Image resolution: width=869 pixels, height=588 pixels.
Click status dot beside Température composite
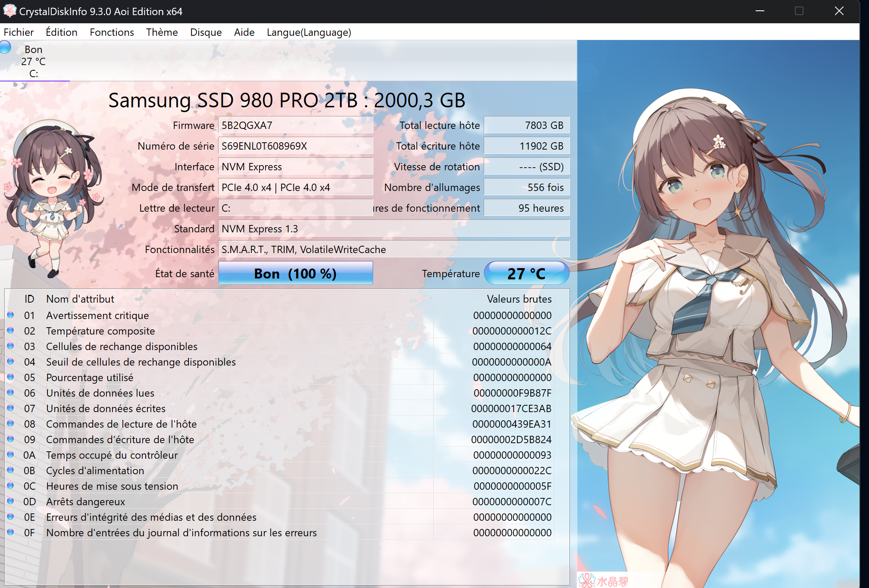[11, 331]
